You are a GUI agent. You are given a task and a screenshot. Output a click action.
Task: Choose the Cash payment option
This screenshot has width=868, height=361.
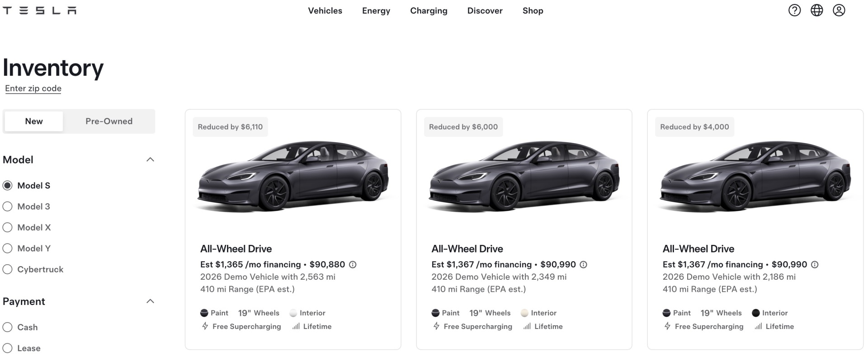coord(8,327)
